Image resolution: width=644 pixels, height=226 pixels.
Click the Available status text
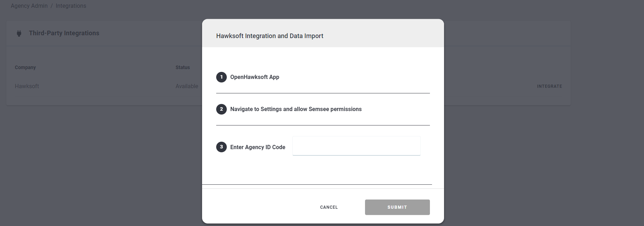point(187,86)
